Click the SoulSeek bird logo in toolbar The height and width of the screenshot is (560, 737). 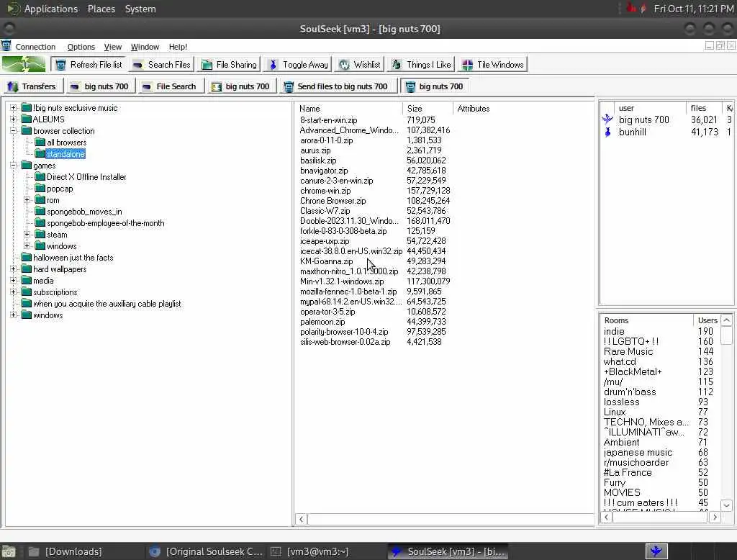24,64
